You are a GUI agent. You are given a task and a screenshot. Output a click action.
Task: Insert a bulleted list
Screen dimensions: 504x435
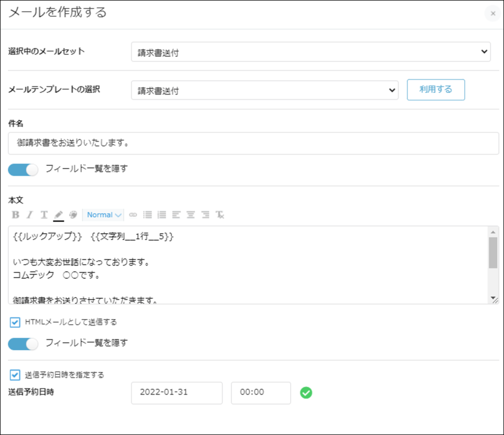(147, 215)
